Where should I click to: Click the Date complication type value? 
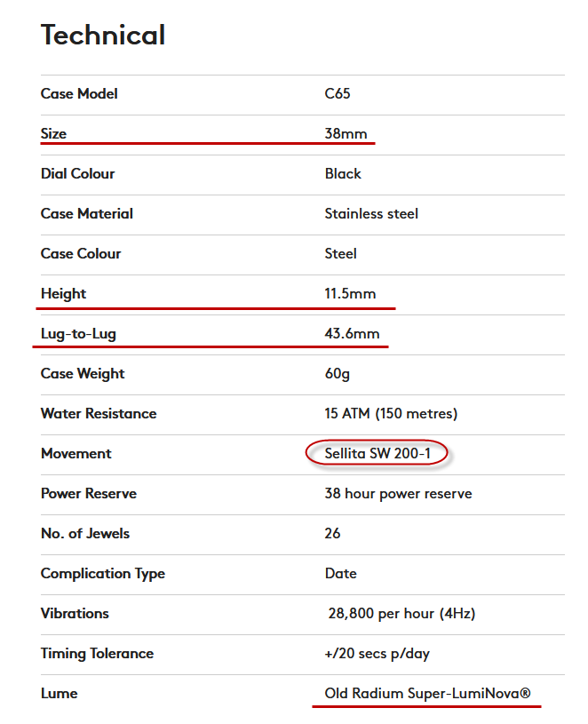tap(341, 573)
